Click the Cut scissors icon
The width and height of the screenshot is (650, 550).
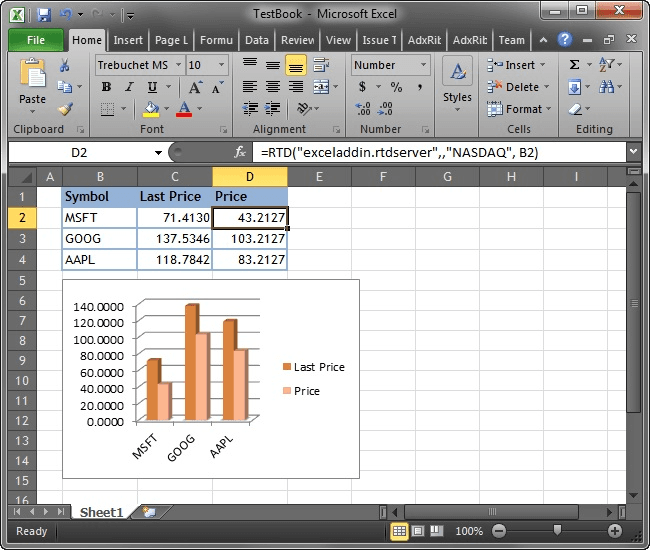coord(65,65)
